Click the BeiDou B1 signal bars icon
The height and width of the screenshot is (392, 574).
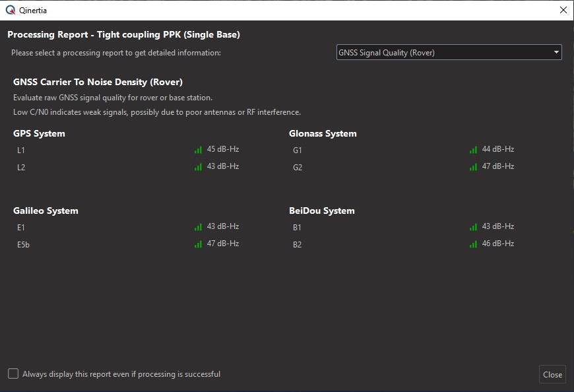point(473,227)
